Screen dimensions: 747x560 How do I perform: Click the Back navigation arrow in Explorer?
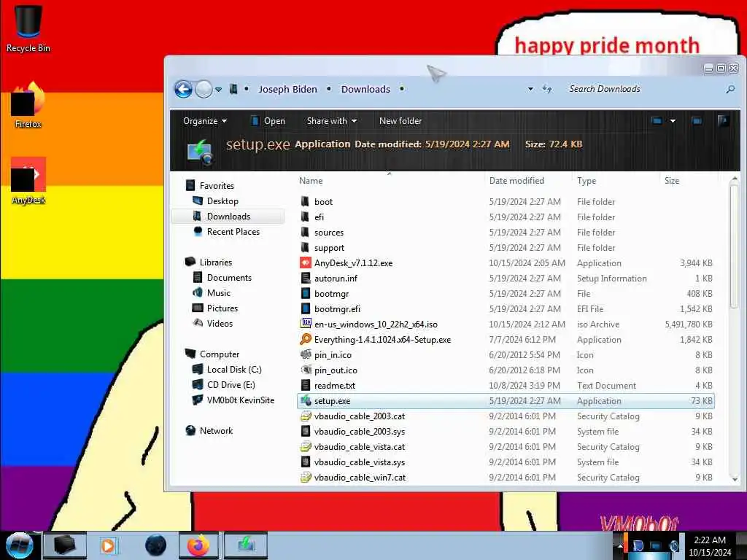click(x=183, y=89)
